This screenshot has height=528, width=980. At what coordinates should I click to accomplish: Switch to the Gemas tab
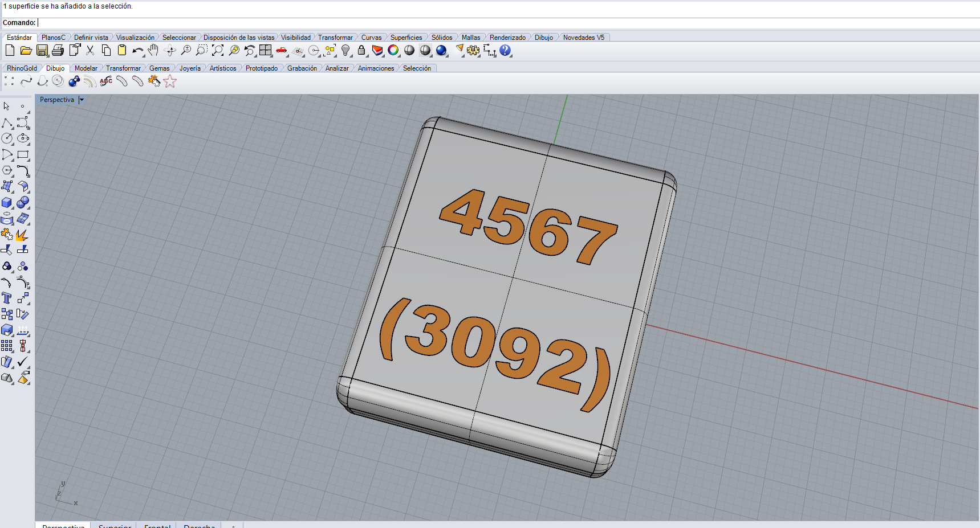[160, 68]
